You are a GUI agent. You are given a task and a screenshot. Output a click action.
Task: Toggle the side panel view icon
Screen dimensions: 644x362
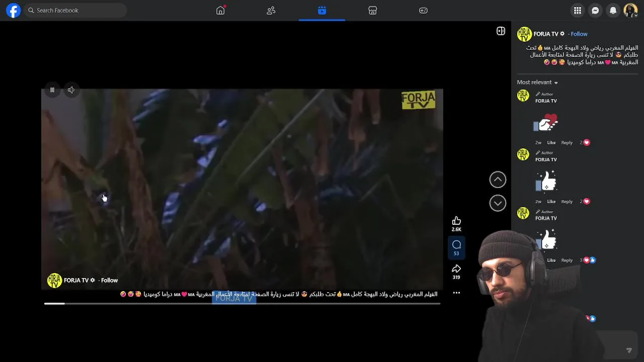501,31
